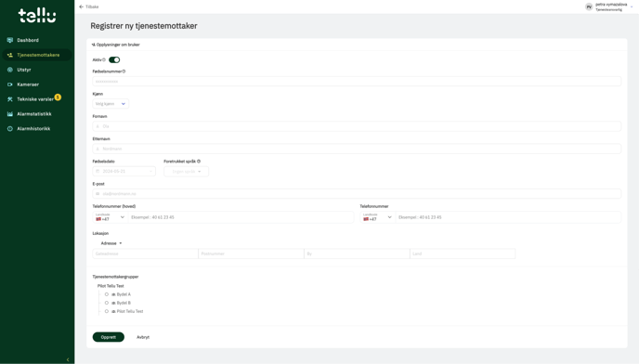Click the Foretrukket språk info icon
The width and height of the screenshot is (639, 364).
(x=199, y=162)
